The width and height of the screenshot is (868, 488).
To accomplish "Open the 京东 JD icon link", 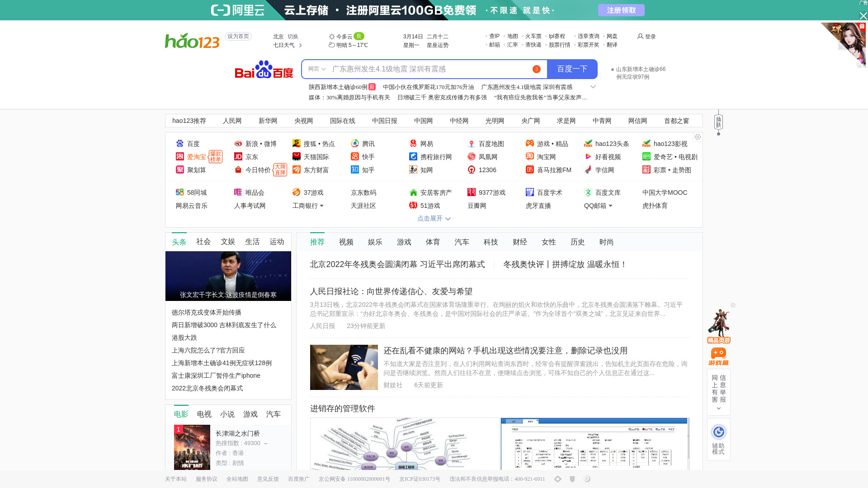I will click(x=238, y=156).
